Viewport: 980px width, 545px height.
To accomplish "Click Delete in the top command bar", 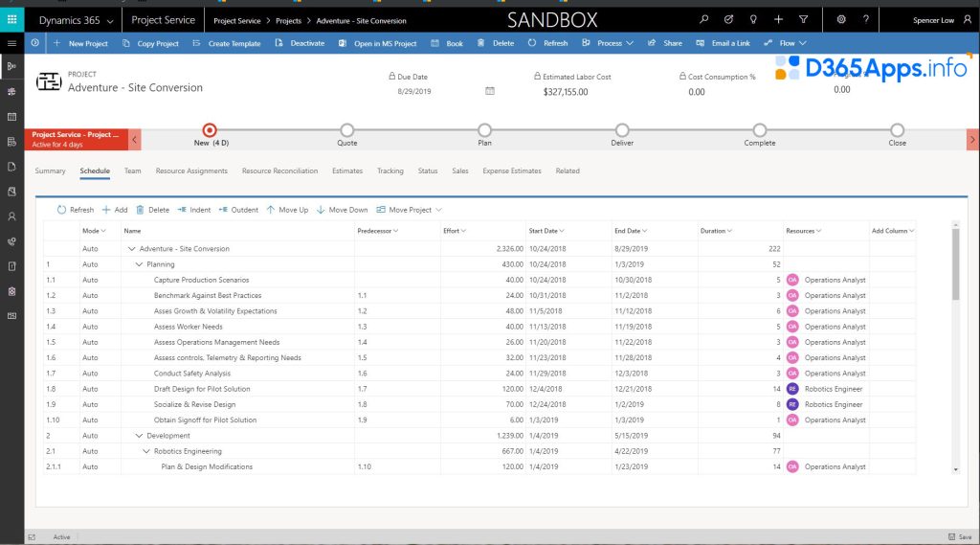I will coord(495,43).
